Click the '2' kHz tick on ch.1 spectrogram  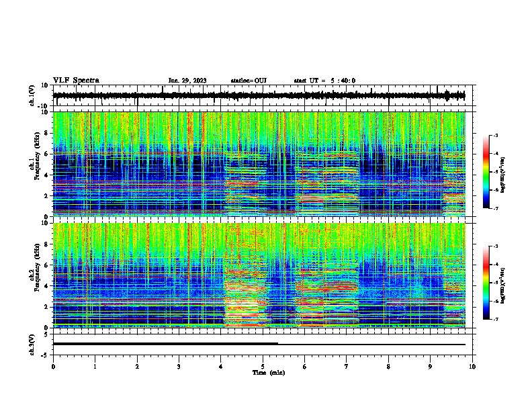coord(46,196)
